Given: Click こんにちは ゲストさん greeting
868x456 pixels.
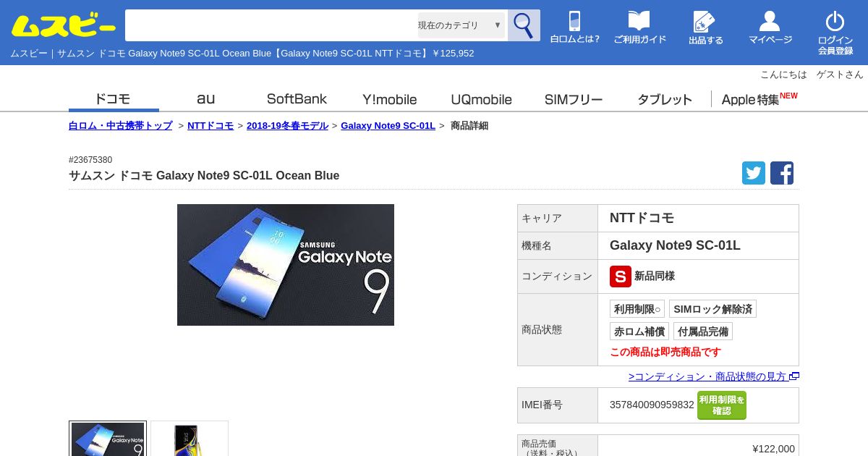Looking at the screenshot, I should click(812, 75).
